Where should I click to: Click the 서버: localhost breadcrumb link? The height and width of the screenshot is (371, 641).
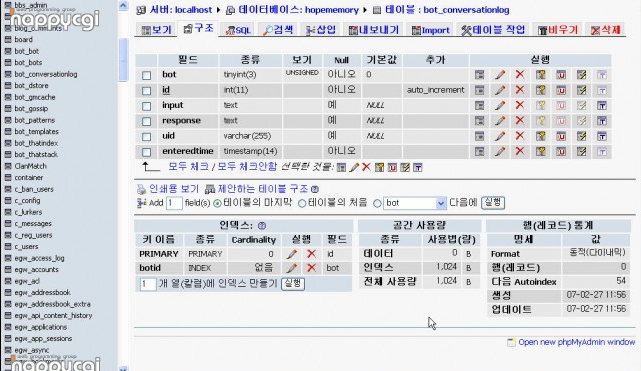pyautogui.click(x=181, y=10)
